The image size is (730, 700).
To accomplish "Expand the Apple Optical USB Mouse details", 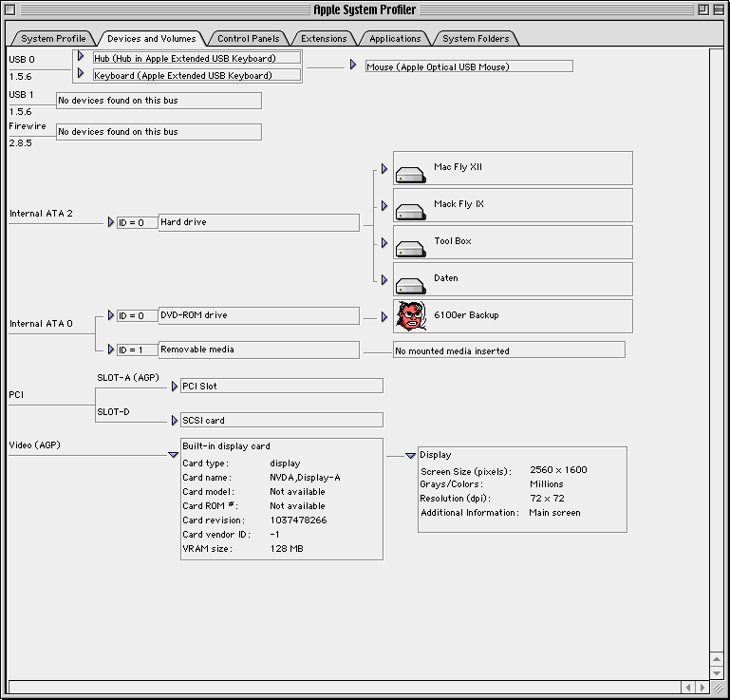I will pos(353,66).
